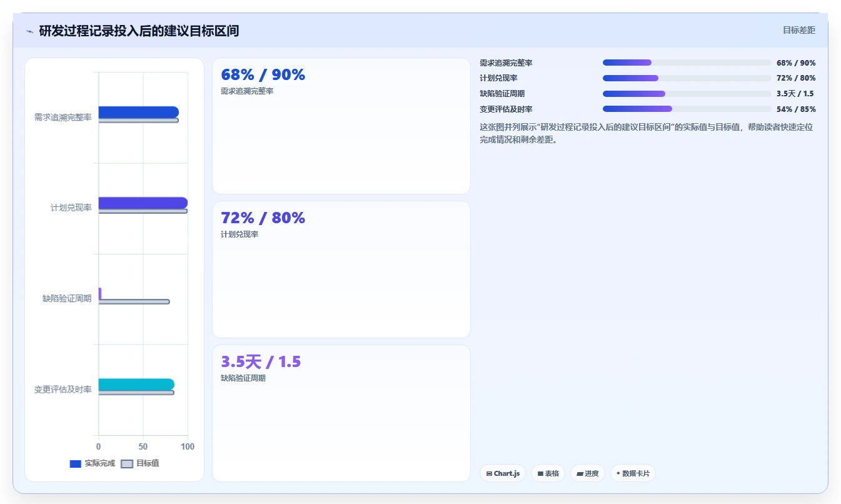Click the 3.5天 / 1.5 data card value
841x504 pixels.
[261, 362]
